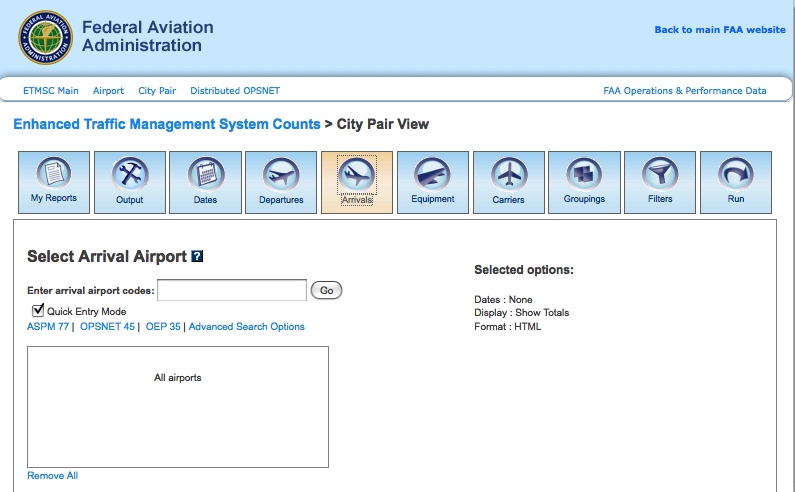Click the Federal Aviation Administration title text

coord(148,36)
